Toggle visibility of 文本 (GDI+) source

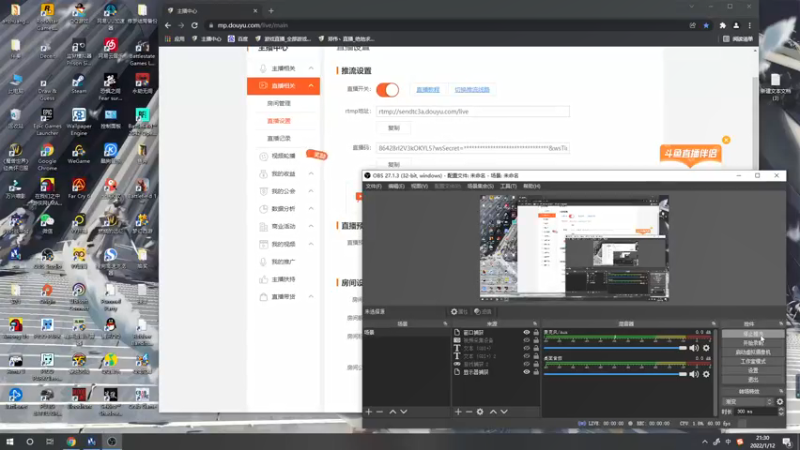pyautogui.click(x=526, y=348)
